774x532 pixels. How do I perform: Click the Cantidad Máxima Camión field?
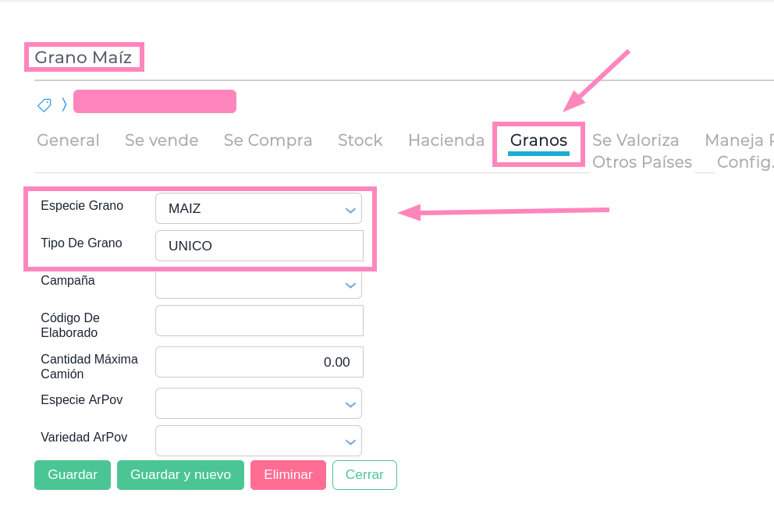click(259, 362)
